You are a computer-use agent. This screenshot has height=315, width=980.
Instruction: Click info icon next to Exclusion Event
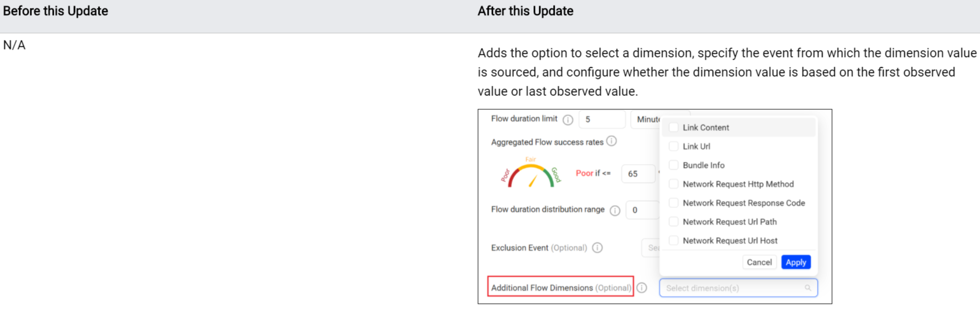(597, 248)
